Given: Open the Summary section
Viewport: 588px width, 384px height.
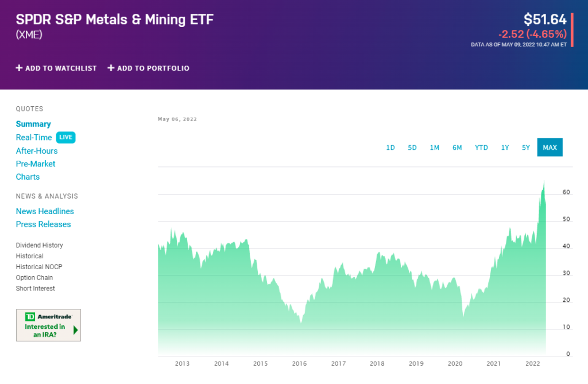Looking at the screenshot, I should coord(33,124).
